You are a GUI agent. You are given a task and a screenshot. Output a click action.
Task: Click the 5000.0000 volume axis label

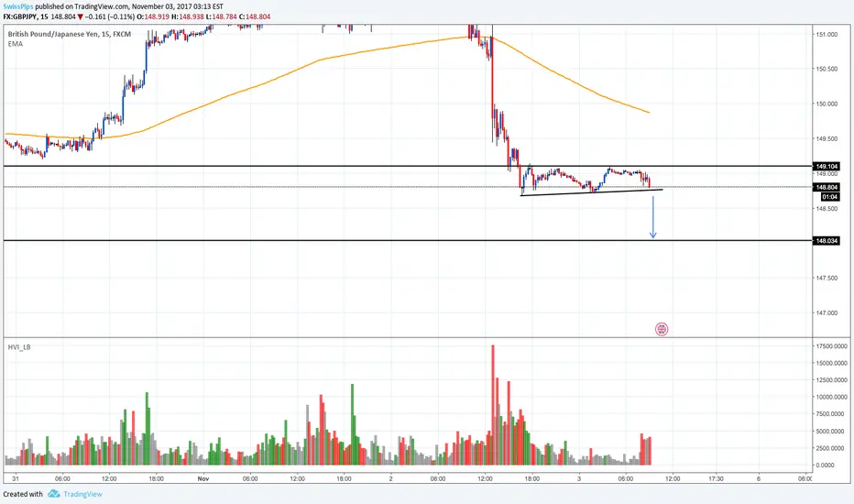(x=832, y=432)
